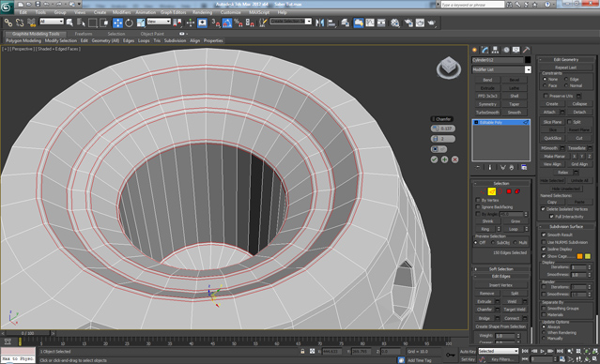Open the Utilities hammer panel tab
Screen dimensions: 600x364
(x=527, y=50)
